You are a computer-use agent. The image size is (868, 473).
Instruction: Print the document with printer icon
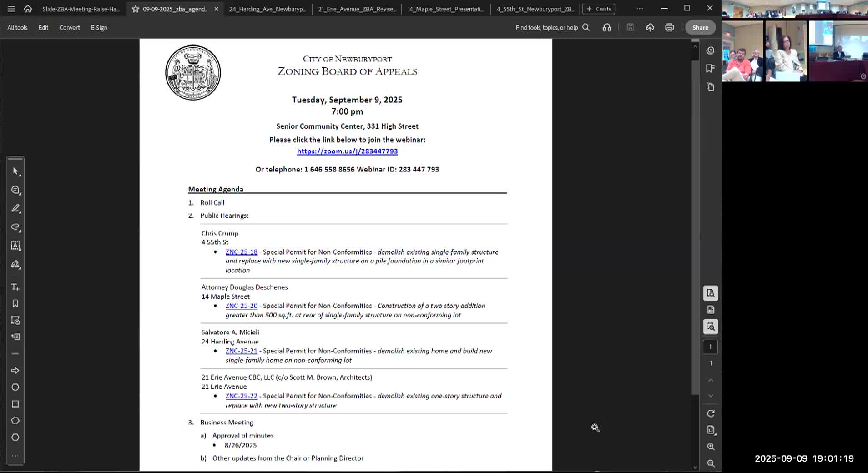pyautogui.click(x=669, y=27)
